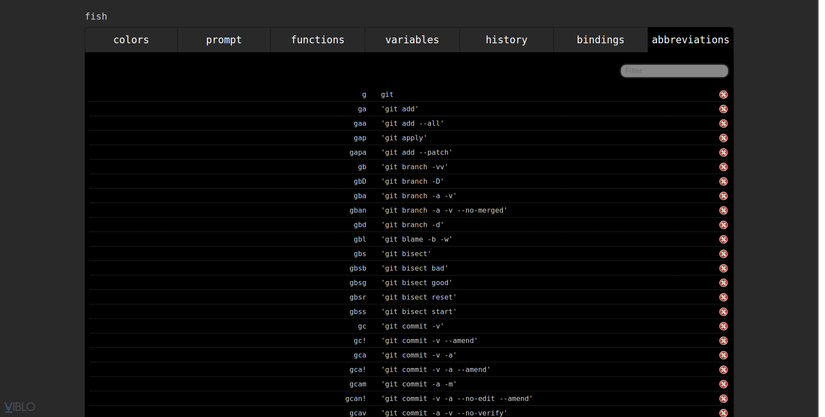The image size is (825, 417).
Task: Click red X for 'gcan!' abbreviation
Action: click(x=723, y=399)
